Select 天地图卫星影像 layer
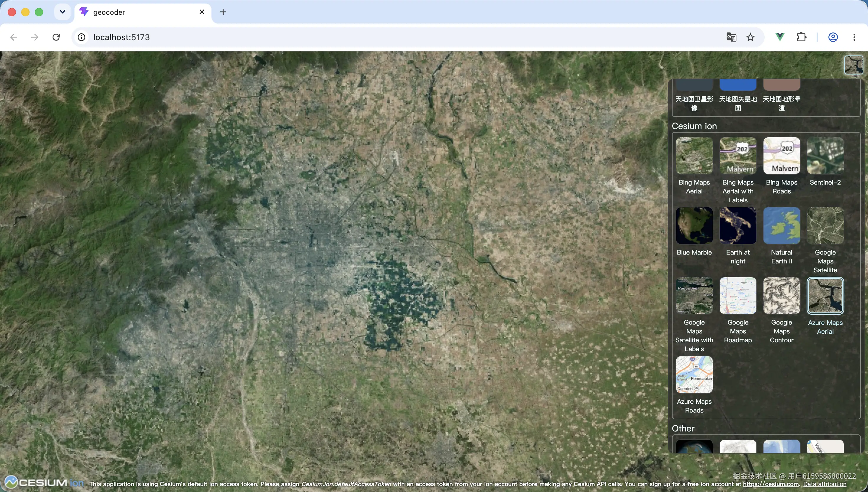 (694, 85)
